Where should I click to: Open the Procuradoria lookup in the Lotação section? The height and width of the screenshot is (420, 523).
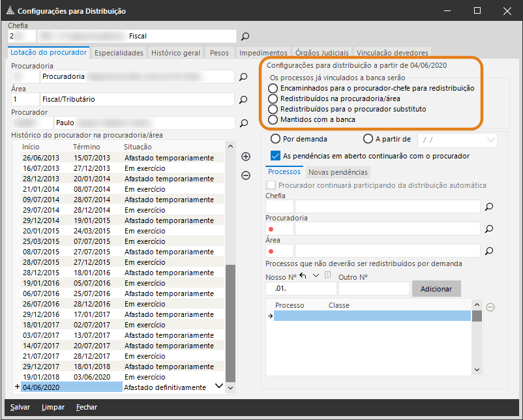pyautogui.click(x=243, y=77)
